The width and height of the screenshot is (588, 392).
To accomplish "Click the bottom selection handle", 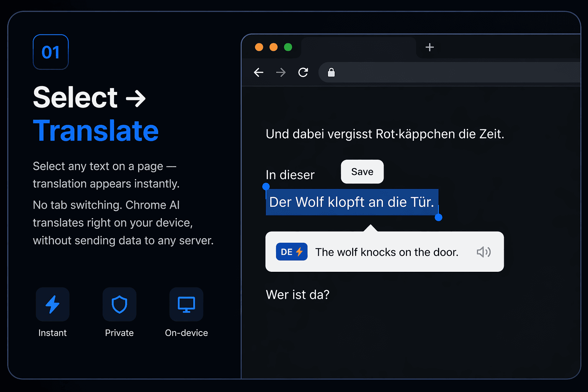I will (x=439, y=217).
